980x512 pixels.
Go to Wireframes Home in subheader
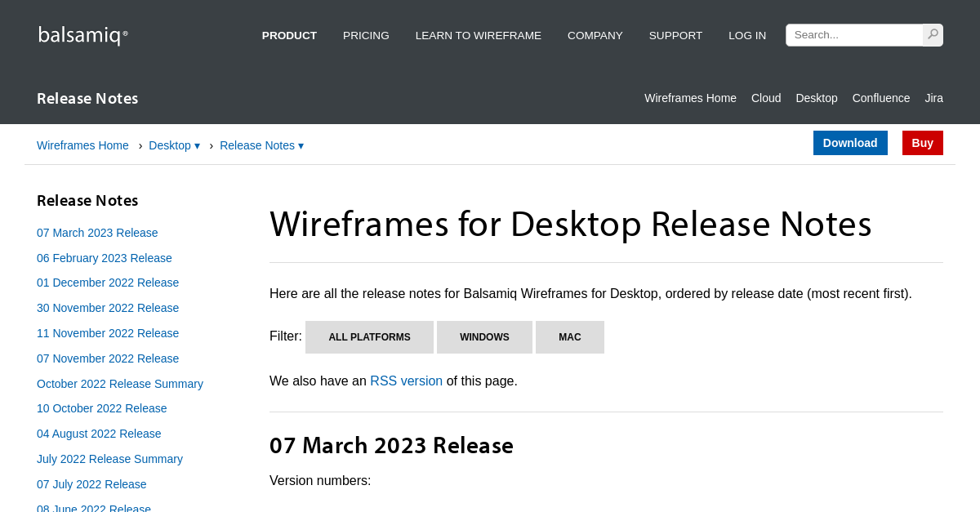click(x=690, y=98)
